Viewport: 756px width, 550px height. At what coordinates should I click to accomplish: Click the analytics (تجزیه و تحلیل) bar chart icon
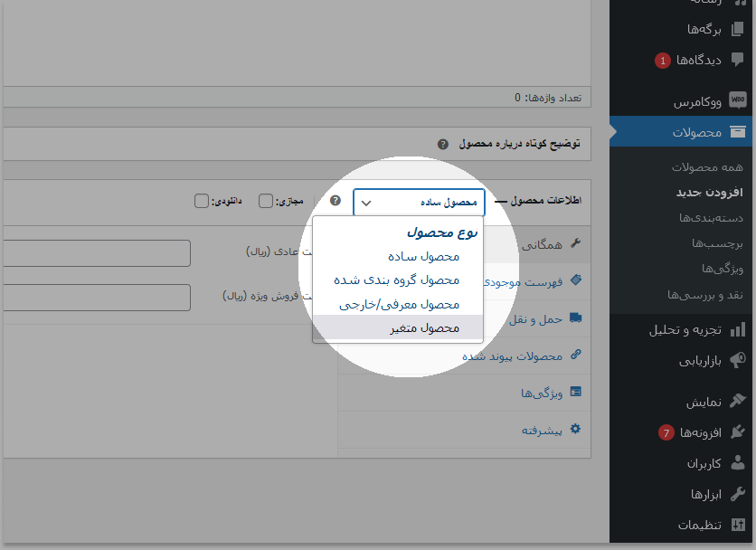pyautogui.click(x=737, y=329)
